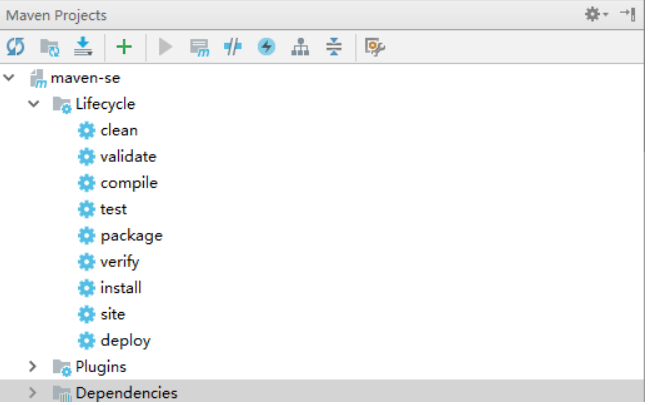648x405 pixels.
Task: Select the package lifecycle goal
Action: (132, 236)
